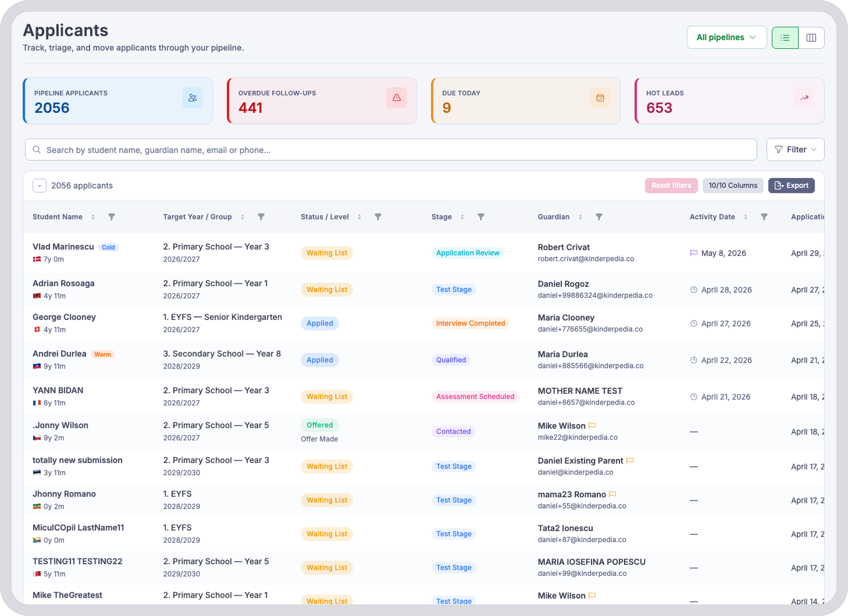848x616 pixels.
Task: Click the pipeline applicants people icon
Action: pos(193,98)
